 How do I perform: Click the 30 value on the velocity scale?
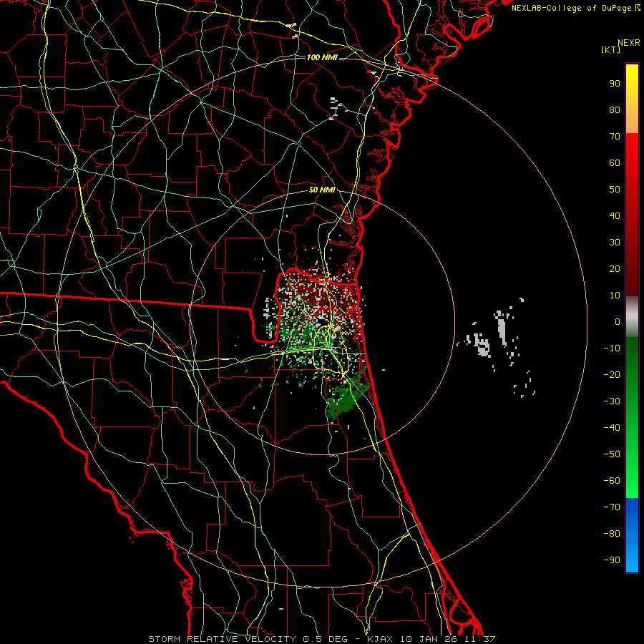coord(615,243)
